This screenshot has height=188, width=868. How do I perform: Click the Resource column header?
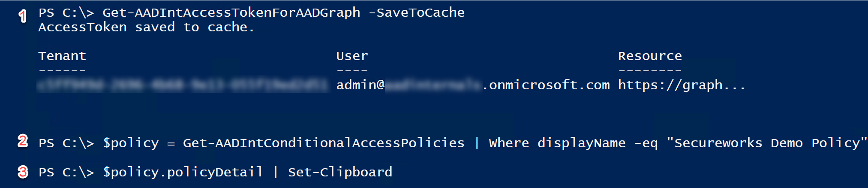point(650,56)
